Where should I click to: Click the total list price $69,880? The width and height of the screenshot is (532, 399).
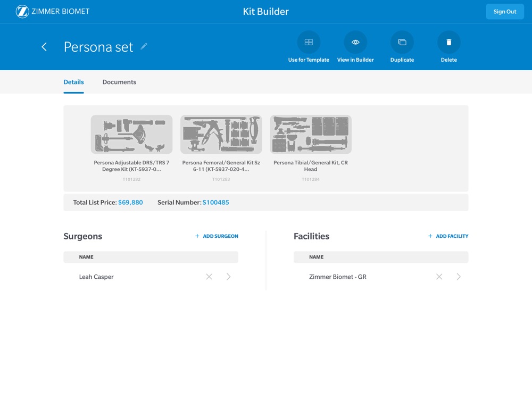[x=130, y=203]
